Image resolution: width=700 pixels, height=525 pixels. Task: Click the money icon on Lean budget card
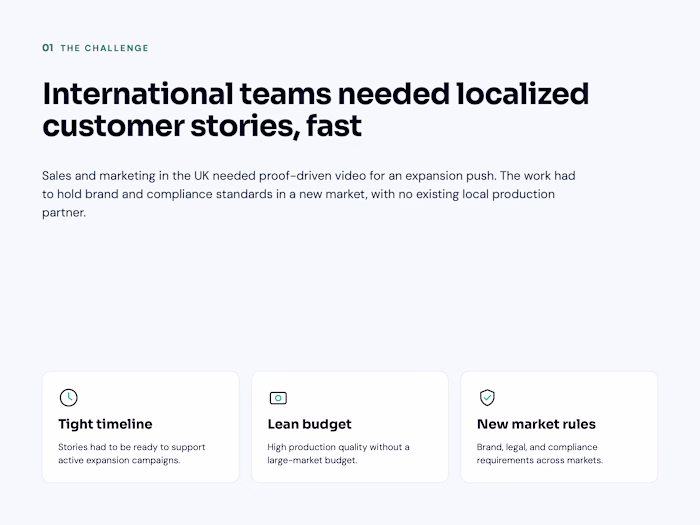pos(278,398)
